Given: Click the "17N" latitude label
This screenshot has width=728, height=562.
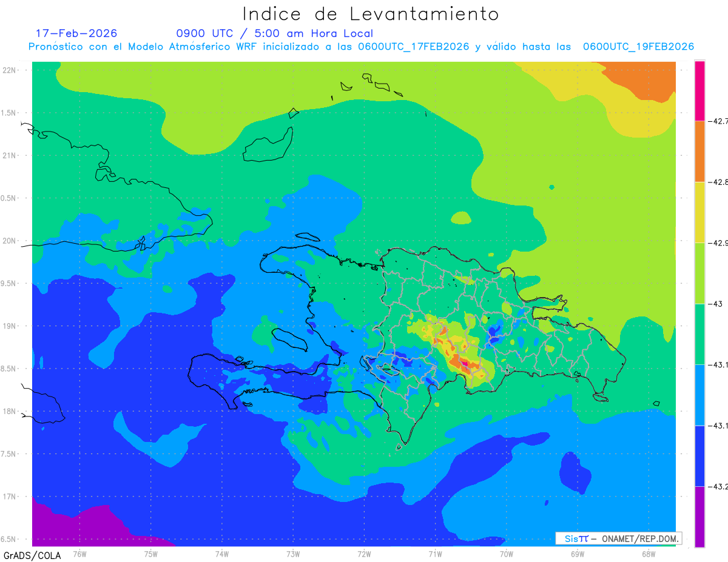Looking at the screenshot, I should 10,497.
